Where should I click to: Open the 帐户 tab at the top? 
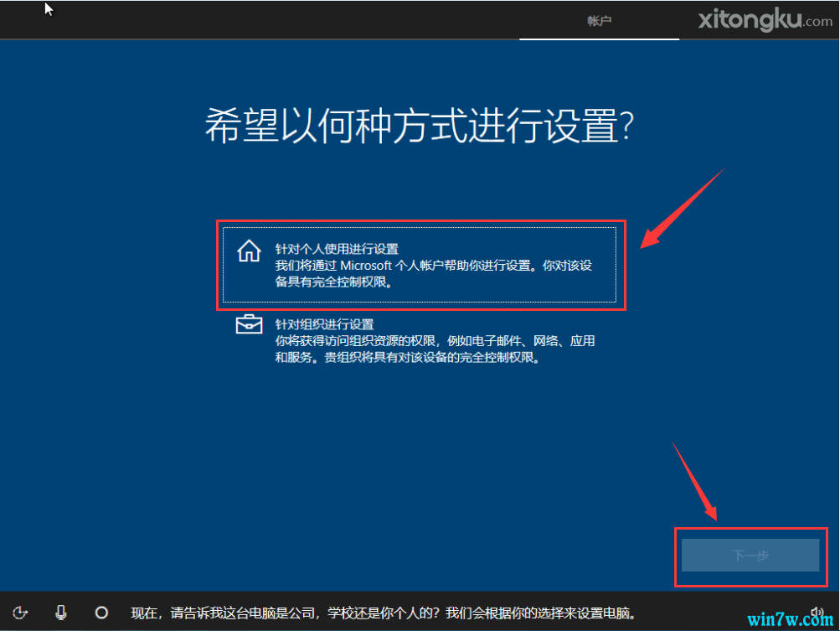[x=599, y=21]
